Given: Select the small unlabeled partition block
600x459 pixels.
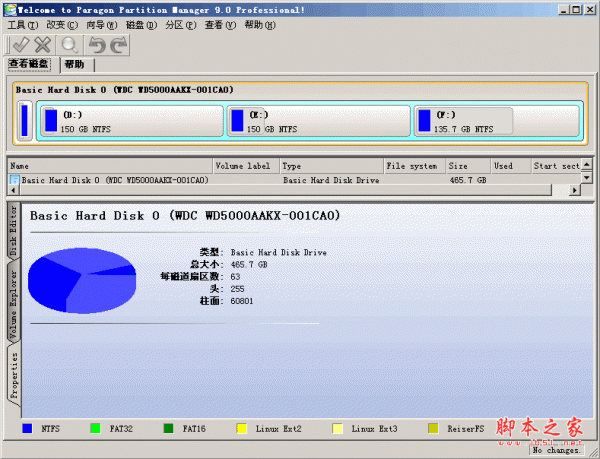Looking at the screenshot, I should pos(25,120).
